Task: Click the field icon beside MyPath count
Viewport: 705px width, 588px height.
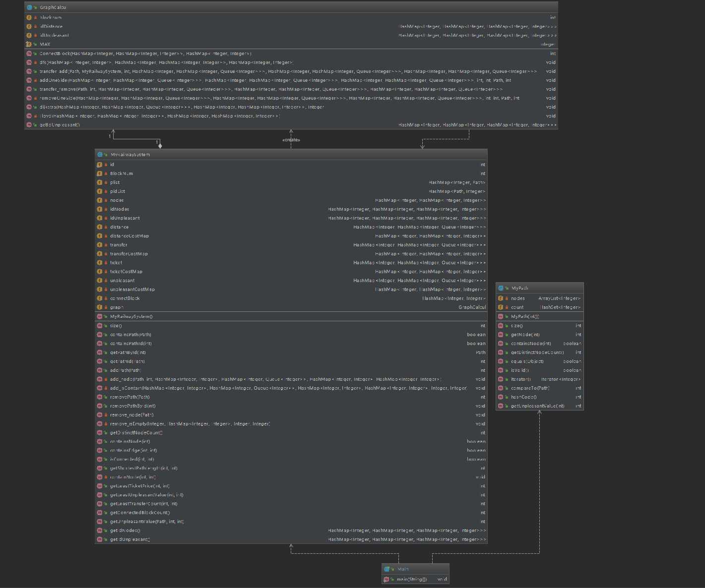Action: tap(501, 307)
